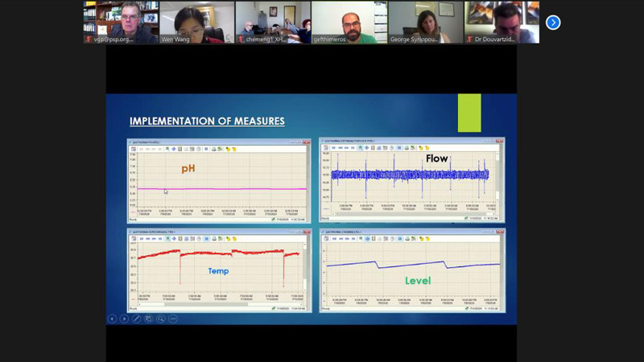The width and height of the screenshot is (644, 362).
Task: Click the zoom icon in pH chart toolbar
Action: (x=166, y=149)
